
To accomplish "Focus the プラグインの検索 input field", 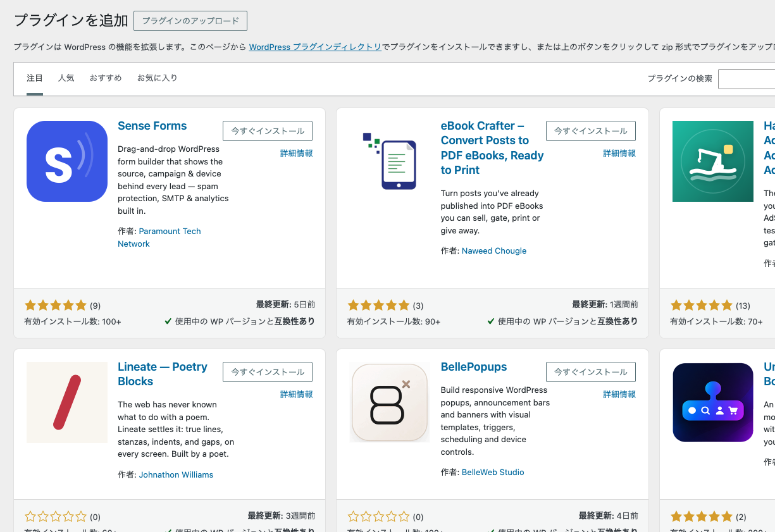I will coord(747,79).
